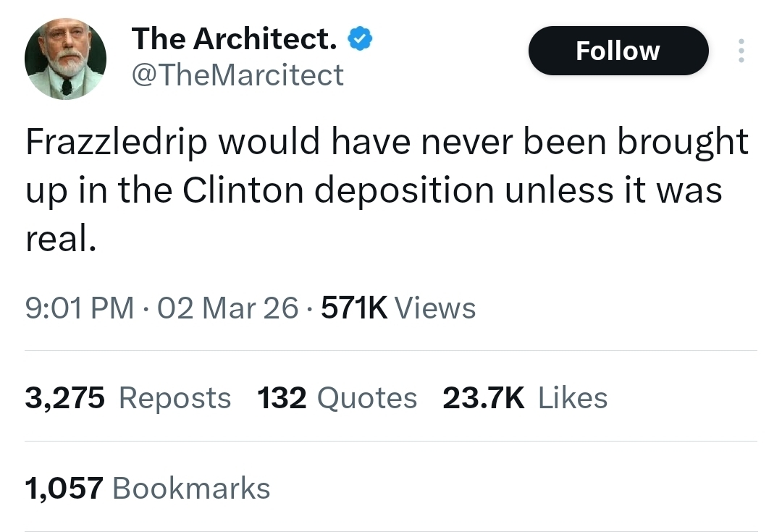Open the display name 'The Architect.'
This screenshot has width=782, height=532.
pos(234,39)
